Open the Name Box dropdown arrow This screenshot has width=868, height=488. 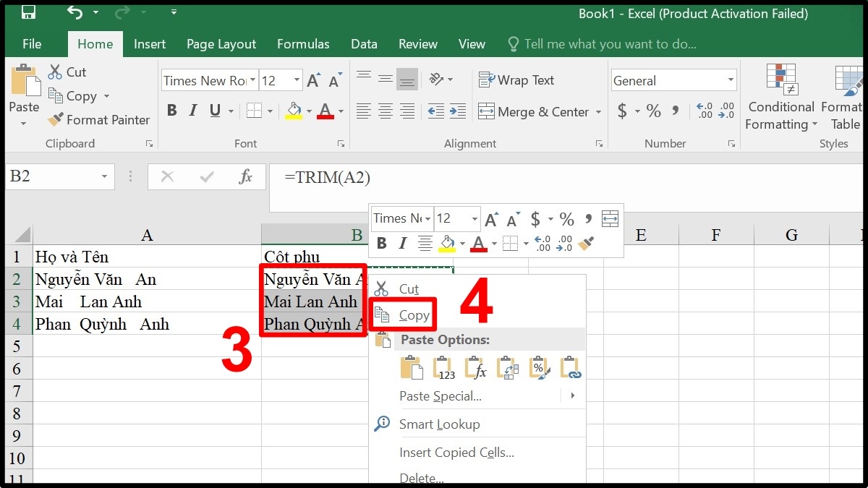pos(105,176)
